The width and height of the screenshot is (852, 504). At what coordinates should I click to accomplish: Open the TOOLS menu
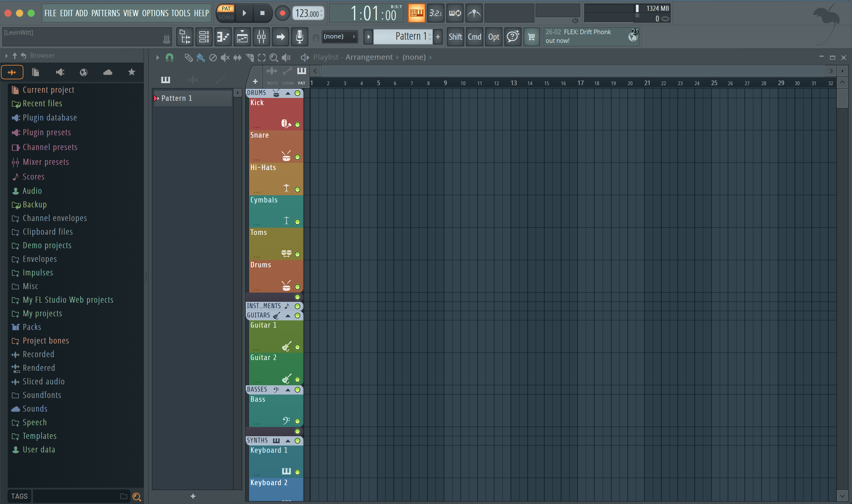coord(181,13)
